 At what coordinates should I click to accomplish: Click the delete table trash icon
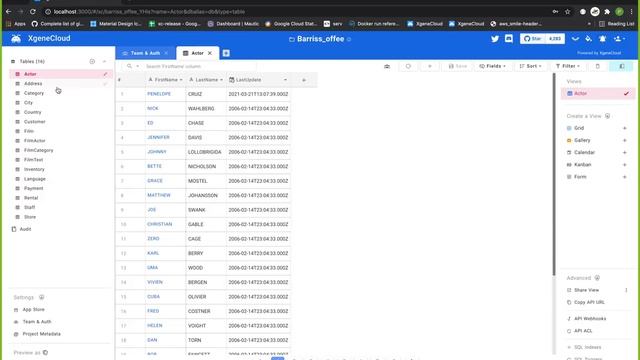pos(598,66)
